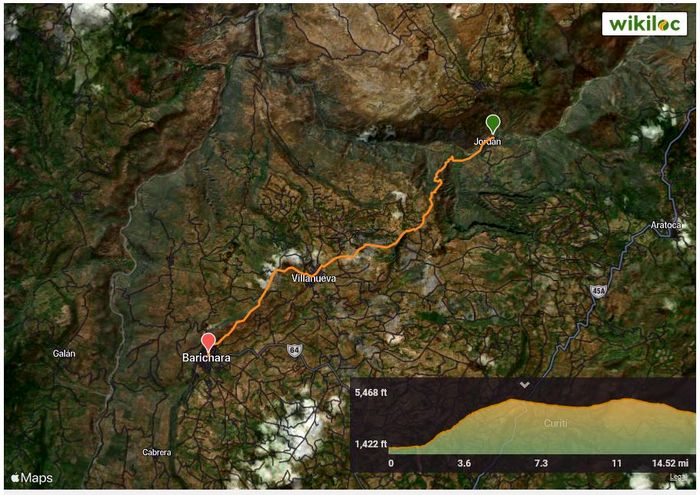Select the route 64 highway shield
This screenshot has width=700, height=495.
coord(294,351)
